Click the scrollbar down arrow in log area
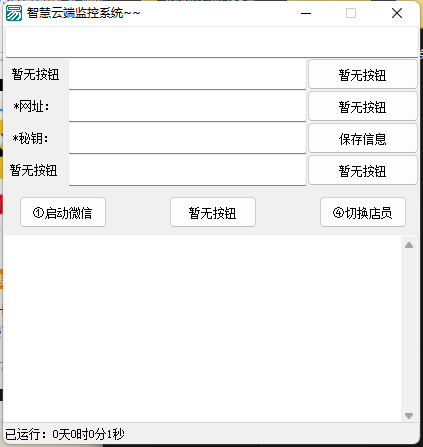The height and width of the screenshot is (447, 423). coord(409,416)
